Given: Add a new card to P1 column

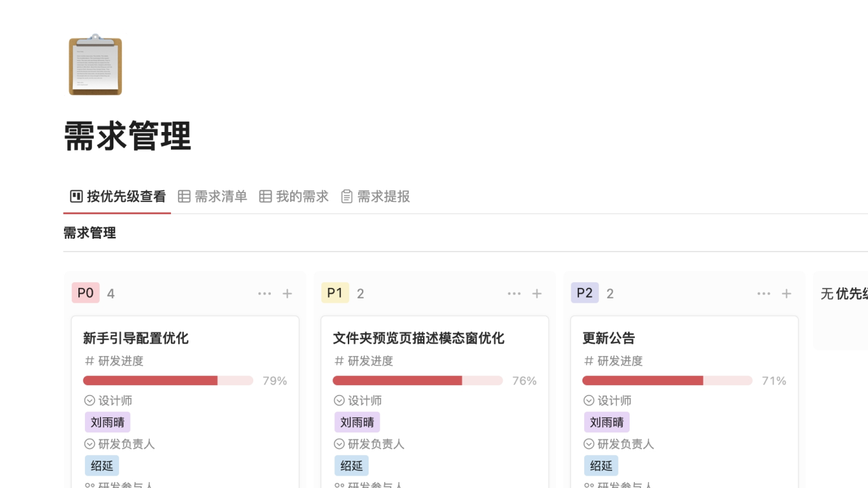Looking at the screenshot, I should pos(537,294).
